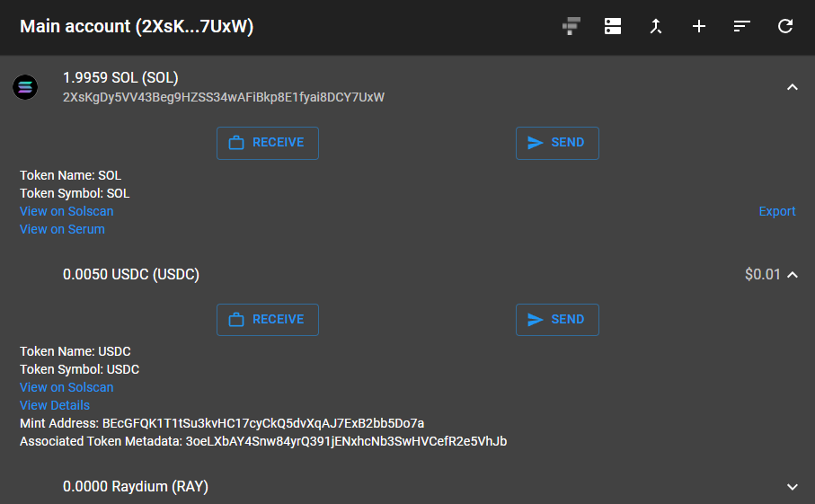Open the View on Serum link

click(x=62, y=229)
